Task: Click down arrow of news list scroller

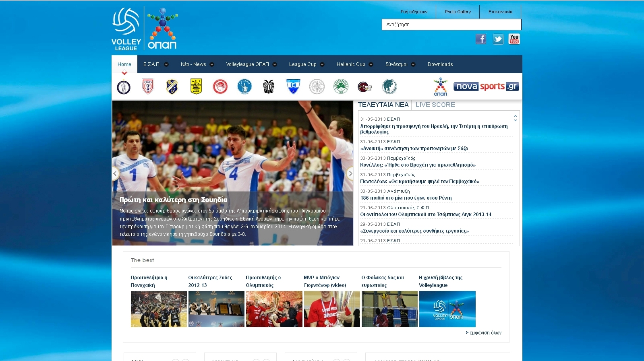Action: (x=516, y=120)
